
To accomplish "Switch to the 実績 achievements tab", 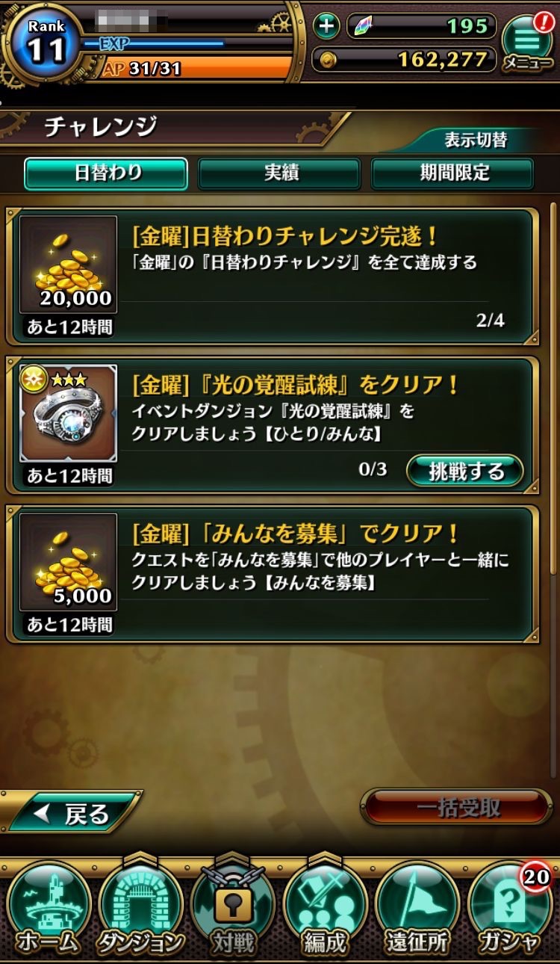I will [x=279, y=173].
